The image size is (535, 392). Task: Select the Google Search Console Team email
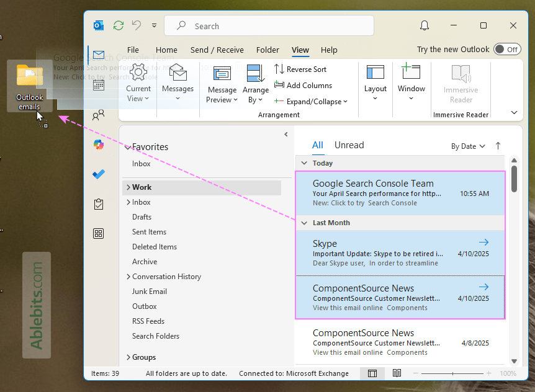[x=400, y=193]
